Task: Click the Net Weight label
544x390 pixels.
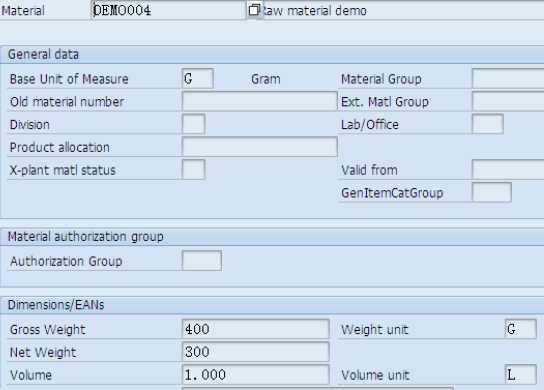Action: [43, 353]
